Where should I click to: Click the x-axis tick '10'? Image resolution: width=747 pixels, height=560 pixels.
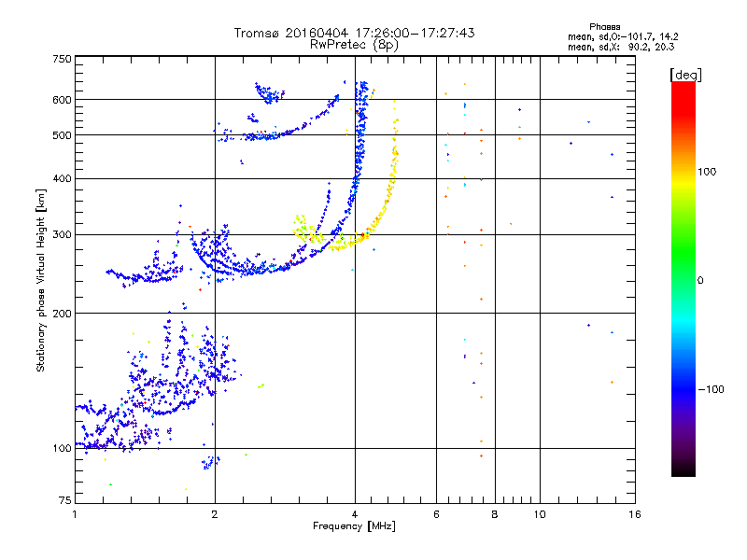point(540,514)
